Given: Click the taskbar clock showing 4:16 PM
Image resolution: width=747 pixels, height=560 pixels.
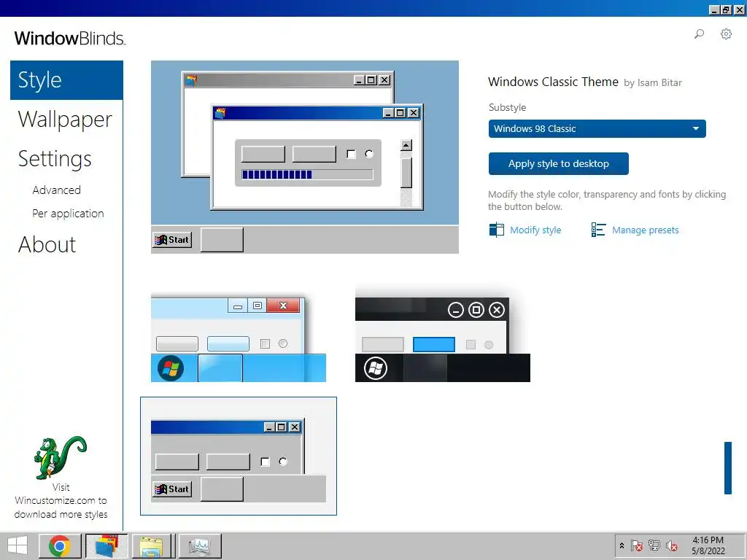Looking at the screenshot, I should point(708,545).
